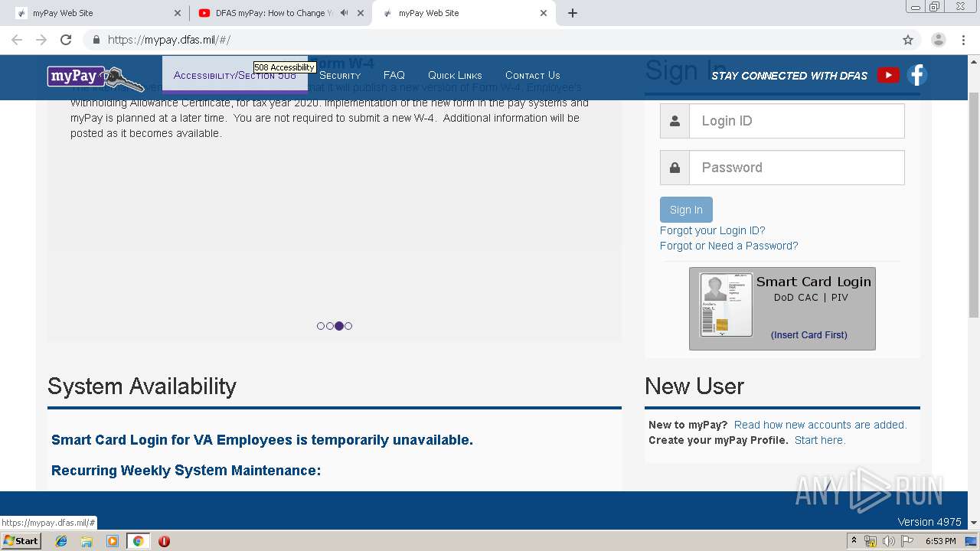Viewport: 980px width, 551px height.
Task: Click the Stay Connected with DFAS text
Action: coord(789,75)
